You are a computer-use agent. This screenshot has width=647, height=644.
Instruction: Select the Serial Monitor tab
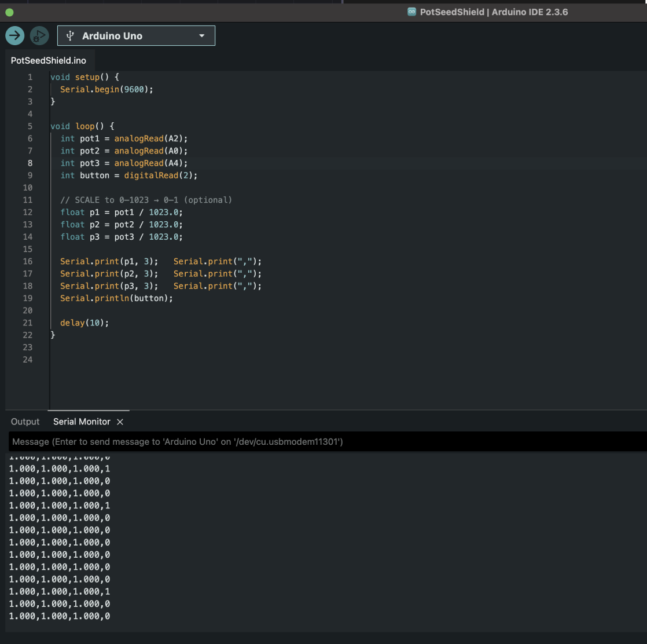[x=81, y=422]
